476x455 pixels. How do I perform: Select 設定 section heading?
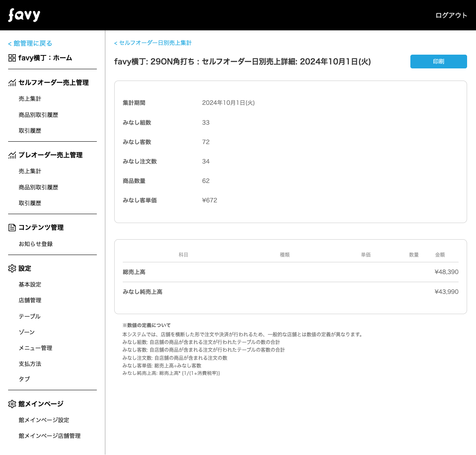tap(25, 268)
